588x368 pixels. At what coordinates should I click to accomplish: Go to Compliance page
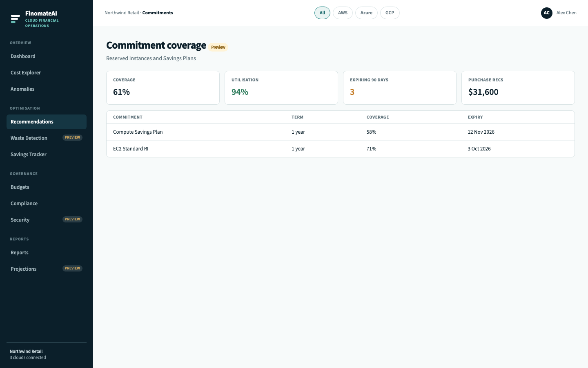coord(47,204)
